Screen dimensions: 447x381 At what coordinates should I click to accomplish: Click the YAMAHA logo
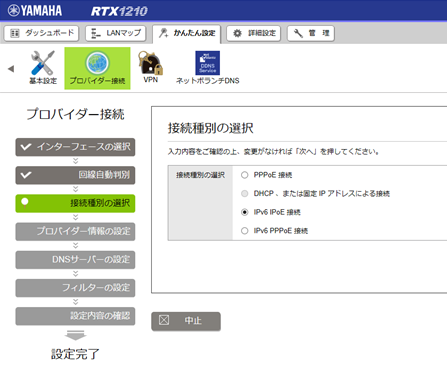tap(35, 10)
